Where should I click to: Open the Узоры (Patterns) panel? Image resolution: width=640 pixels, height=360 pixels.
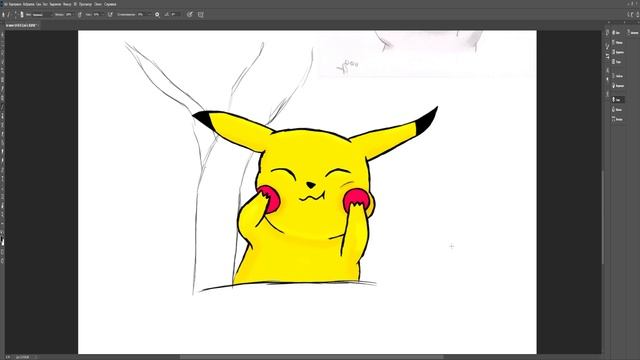click(617, 62)
